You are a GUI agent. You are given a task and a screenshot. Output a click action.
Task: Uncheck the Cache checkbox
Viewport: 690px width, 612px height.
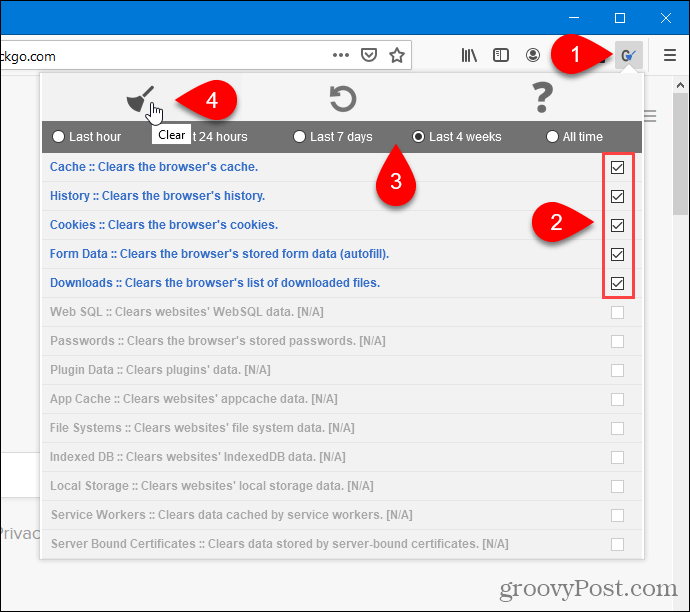pos(617,167)
